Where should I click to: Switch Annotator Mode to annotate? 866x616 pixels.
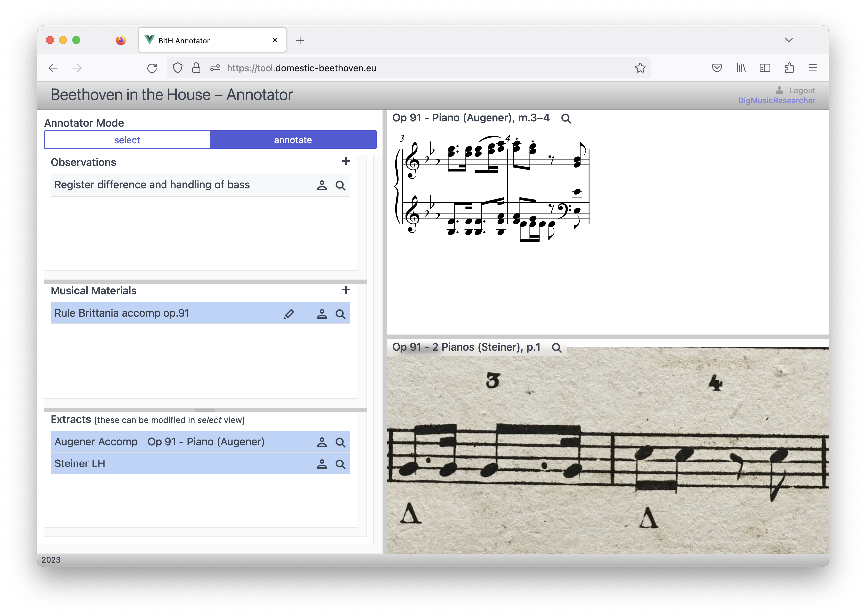[293, 140]
